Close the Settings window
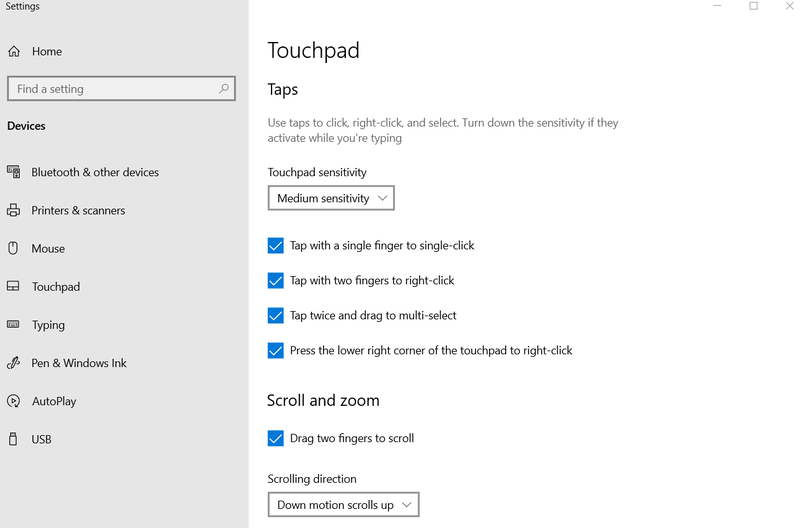Viewport: 800px width, 528px height. pyautogui.click(x=789, y=6)
